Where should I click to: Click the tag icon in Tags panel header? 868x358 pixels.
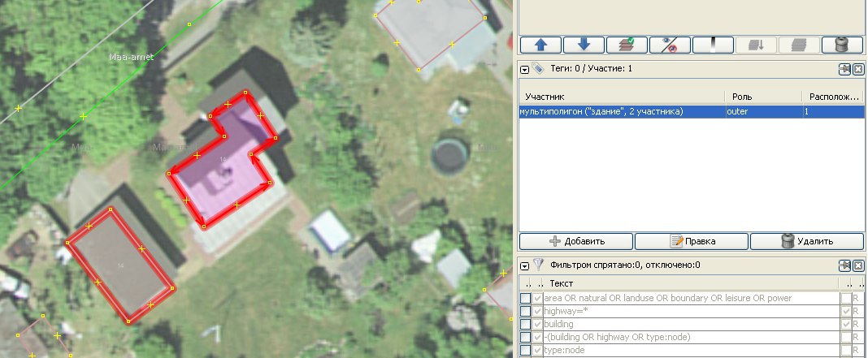click(538, 69)
